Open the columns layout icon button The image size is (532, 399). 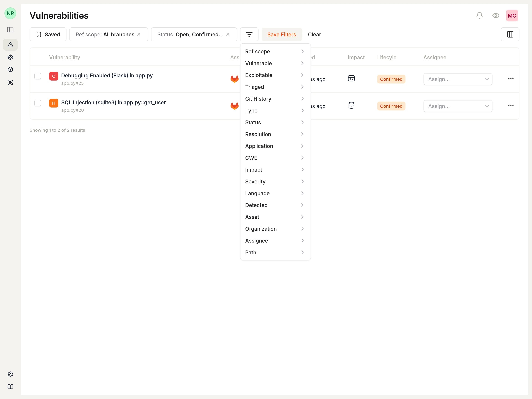pos(510,34)
